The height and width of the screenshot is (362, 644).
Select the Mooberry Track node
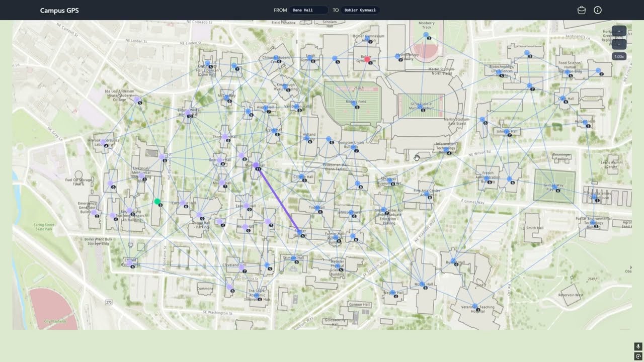427,35
